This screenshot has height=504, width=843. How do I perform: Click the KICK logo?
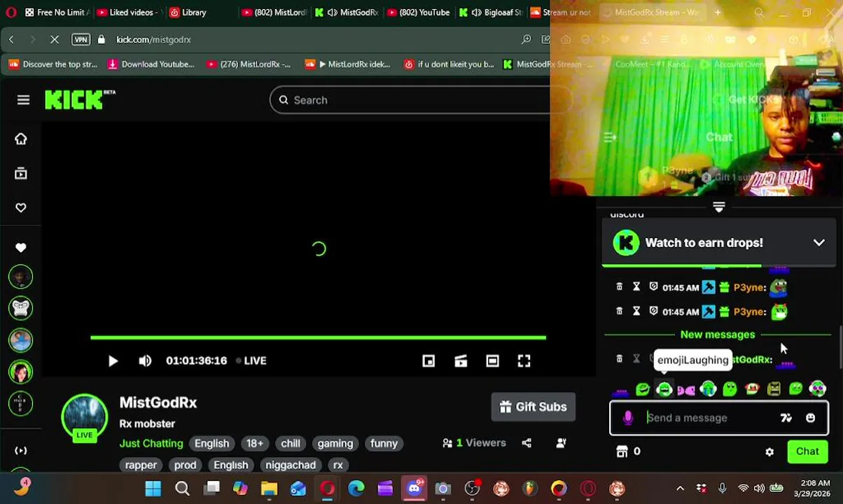click(80, 100)
